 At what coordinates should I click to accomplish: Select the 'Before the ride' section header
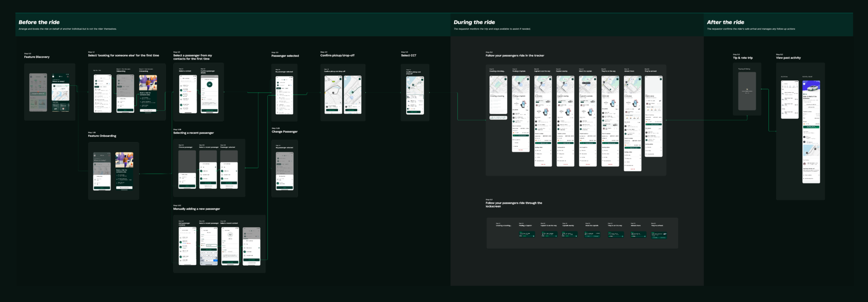coord(39,22)
